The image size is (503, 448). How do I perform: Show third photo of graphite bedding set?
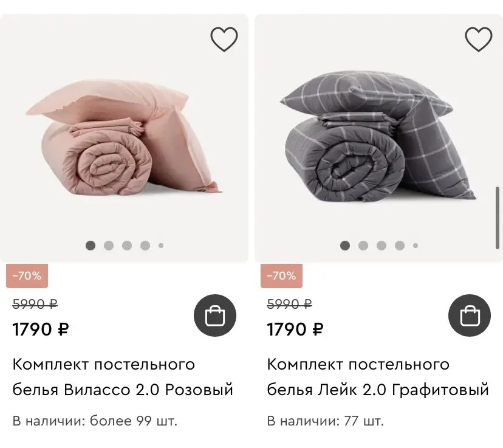382,246
